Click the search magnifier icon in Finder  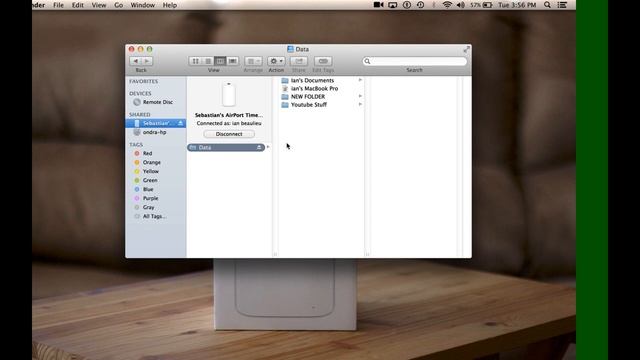point(367,61)
